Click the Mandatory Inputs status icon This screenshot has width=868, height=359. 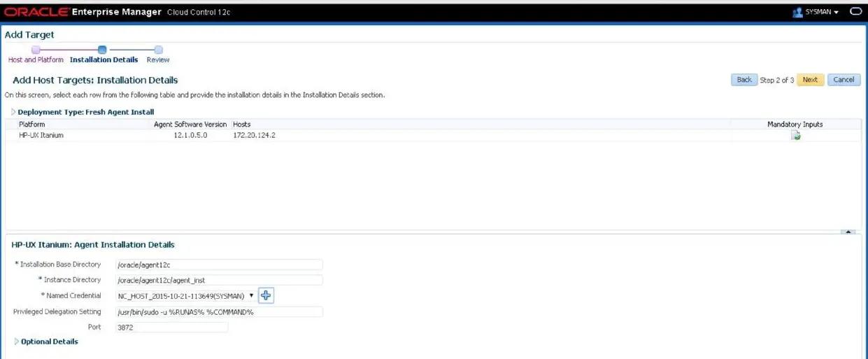pos(796,135)
